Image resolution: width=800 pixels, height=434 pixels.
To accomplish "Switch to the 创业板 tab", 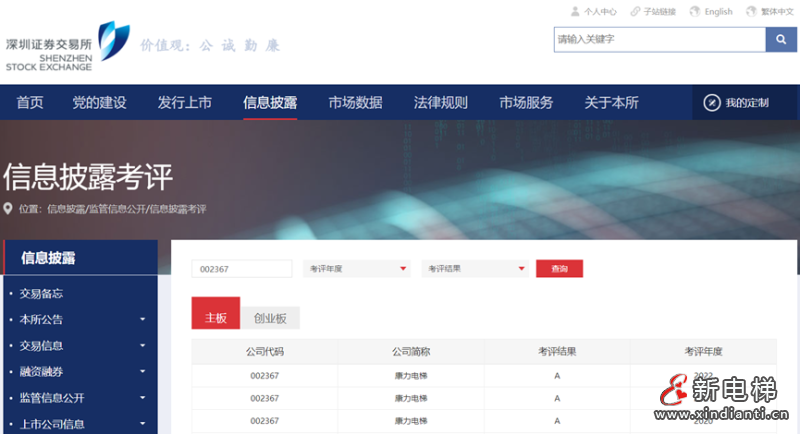I will tap(270, 318).
